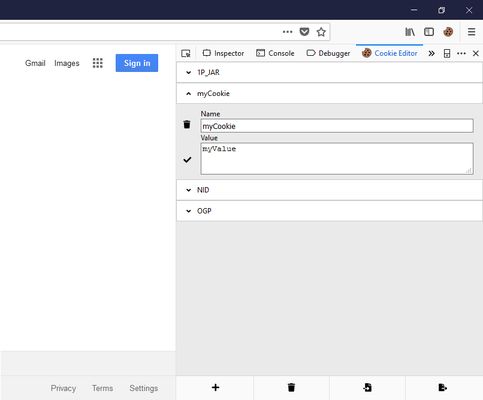483x400 pixels.
Task: Close the Firefox window
Action: coord(469,10)
